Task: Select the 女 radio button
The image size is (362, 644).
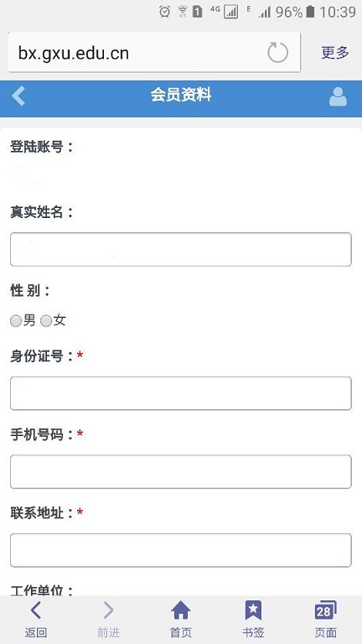Action: pyautogui.click(x=46, y=321)
